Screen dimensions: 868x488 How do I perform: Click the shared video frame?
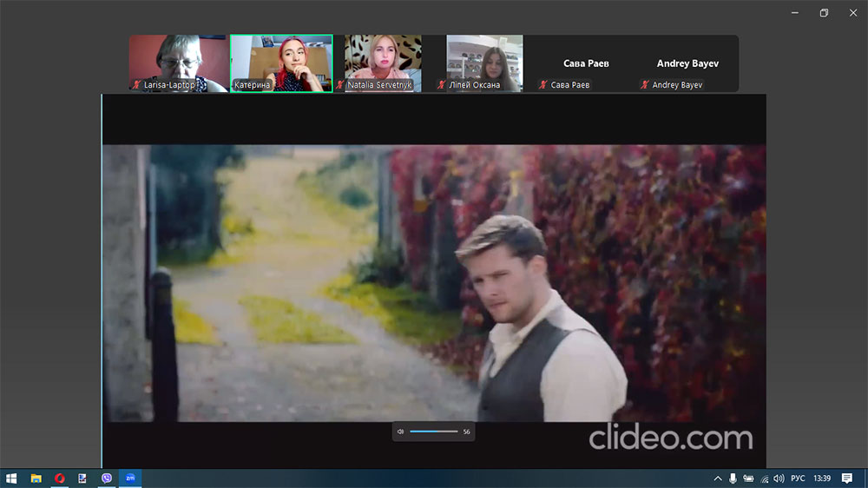pyautogui.click(x=434, y=283)
